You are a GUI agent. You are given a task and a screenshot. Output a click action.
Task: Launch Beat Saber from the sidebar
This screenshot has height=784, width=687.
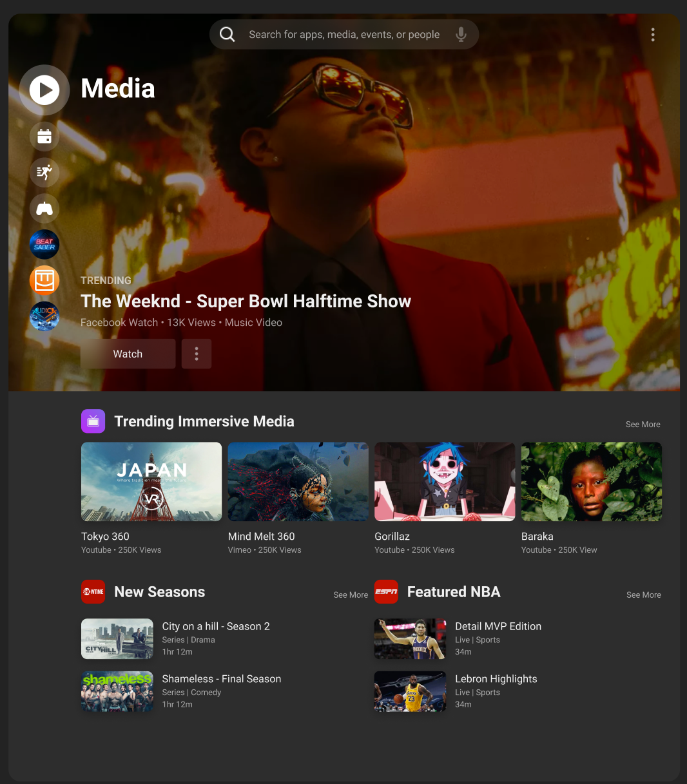(44, 245)
